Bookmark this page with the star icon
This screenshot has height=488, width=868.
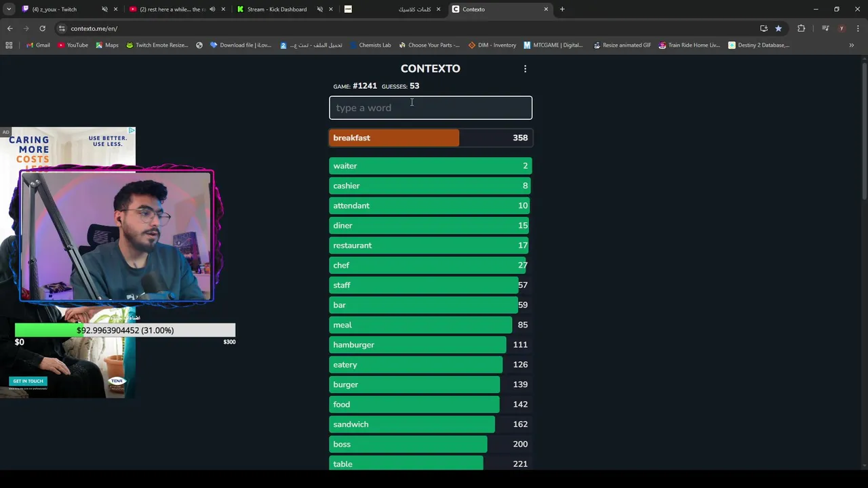pyautogui.click(x=778, y=28)
